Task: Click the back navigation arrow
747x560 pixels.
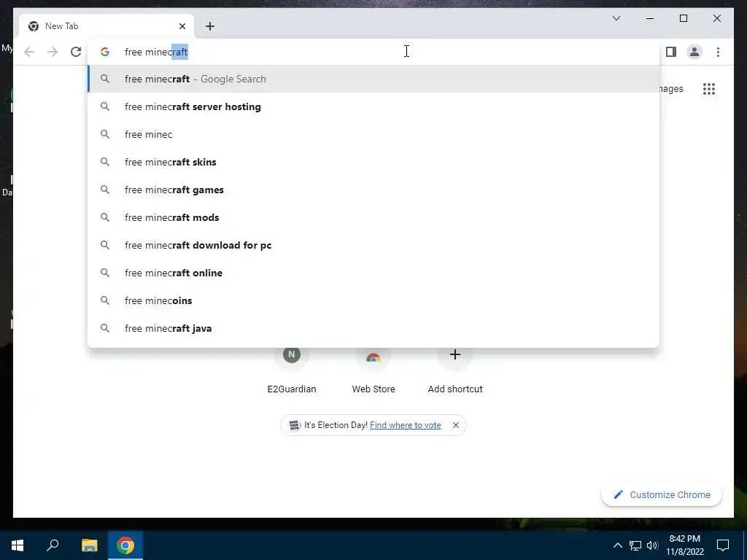Action: pyautogui.click(x=29, y=52)
